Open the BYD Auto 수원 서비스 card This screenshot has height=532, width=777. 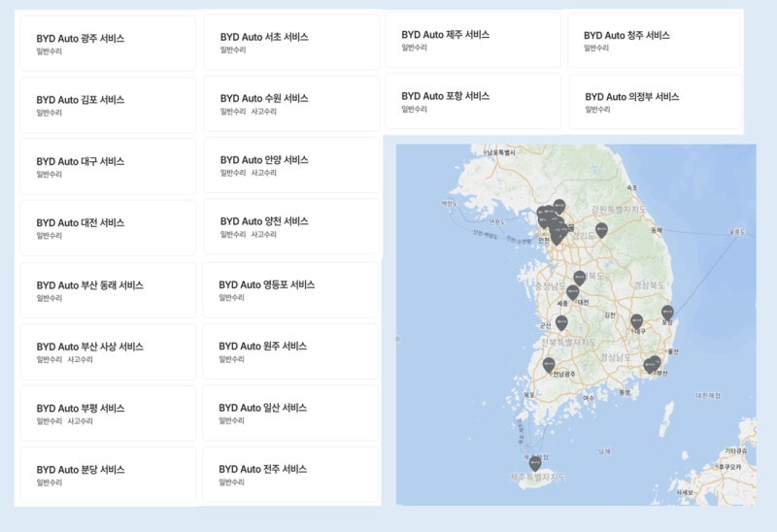(x=292, y=104)
